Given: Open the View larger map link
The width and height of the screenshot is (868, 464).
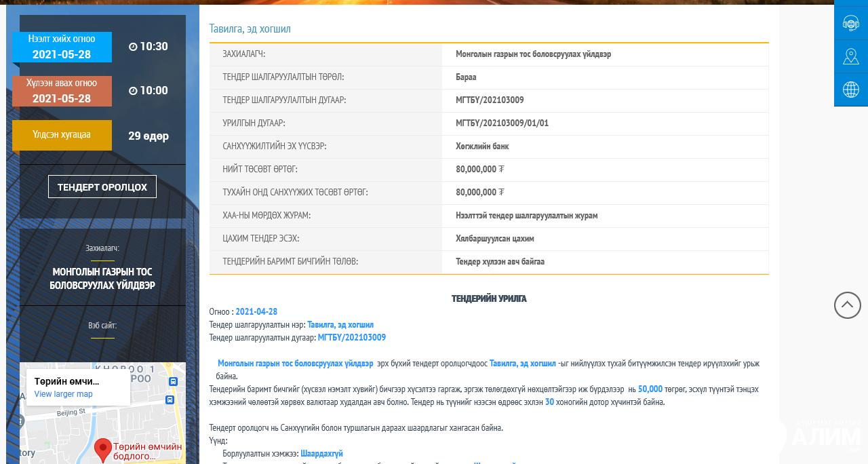Looking at the screenshot, I should (x=64, y=394).
